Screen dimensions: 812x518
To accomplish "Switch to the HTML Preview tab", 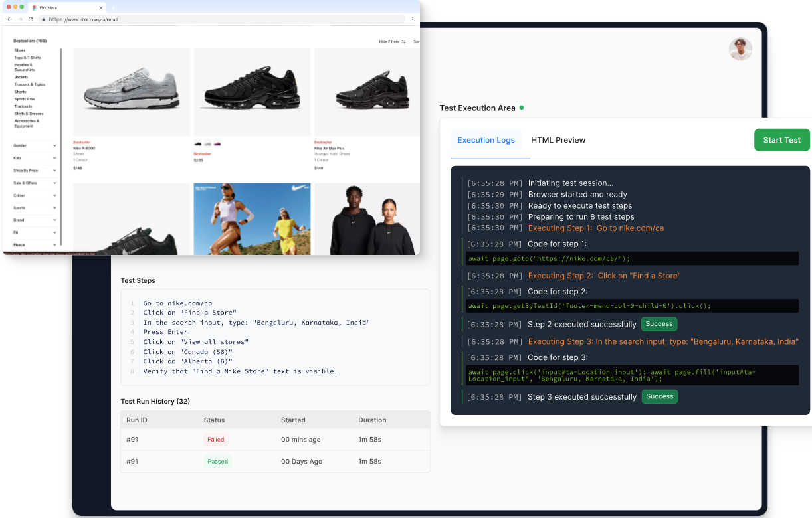I will pos(558,140).
